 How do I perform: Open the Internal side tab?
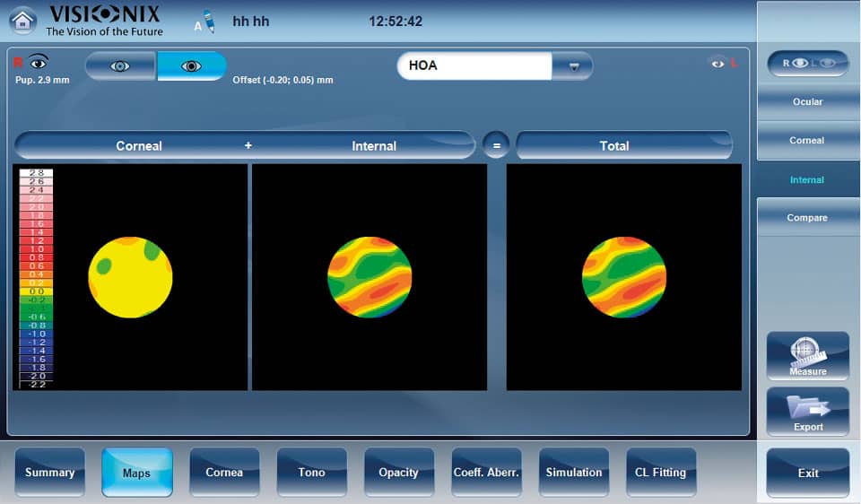click(x=808, y=179)
